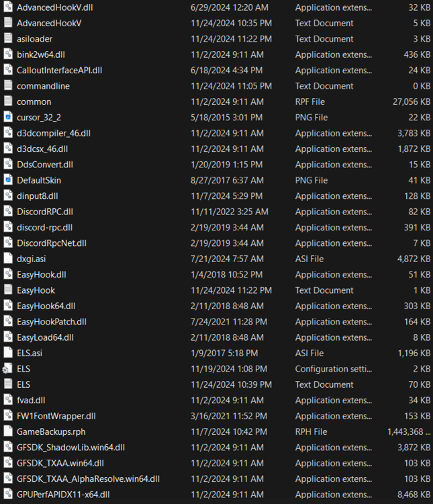Click the EasyLoad64.dll file icon
The width and height of the screenshot is (433, 504).
tap(8, 337)
